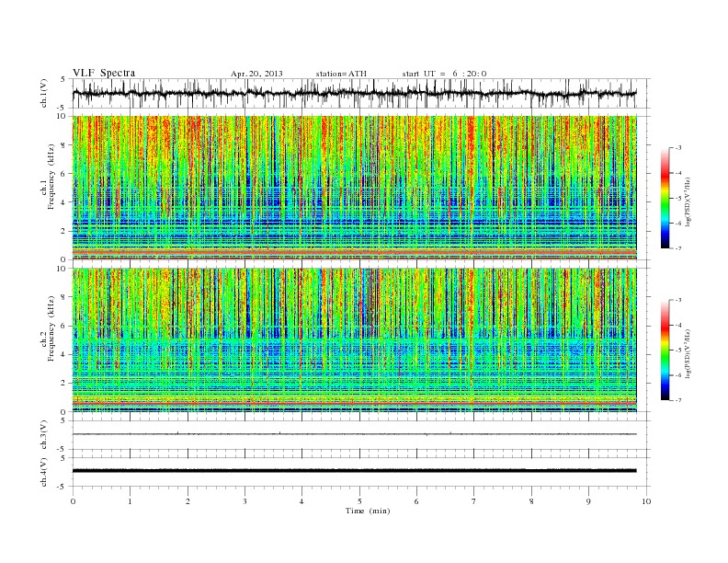Click the "start UT = 6 : 20: 0" text

444,74
